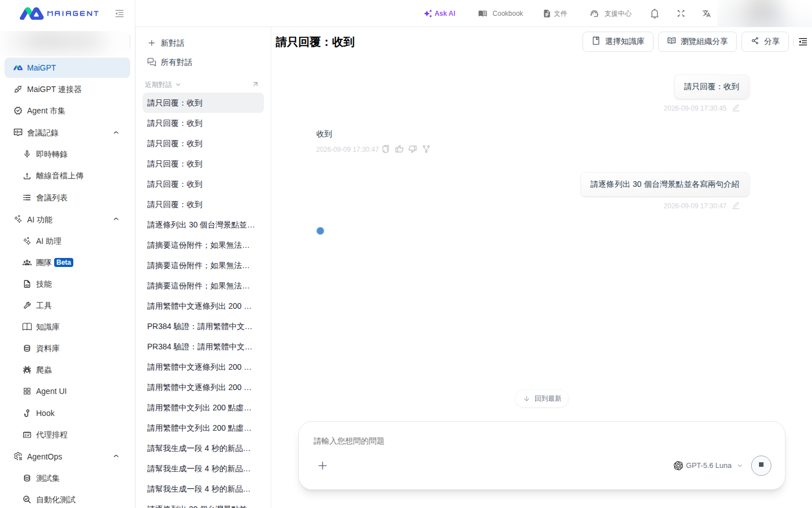Viewport: 812px width, 508px height.
Task: Click the Ask AI button
Action: tap(440, 14)
